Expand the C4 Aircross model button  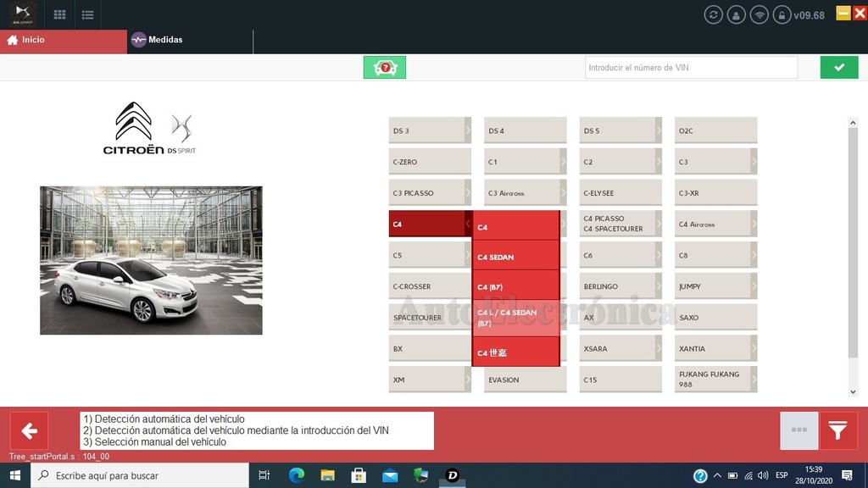715,224
